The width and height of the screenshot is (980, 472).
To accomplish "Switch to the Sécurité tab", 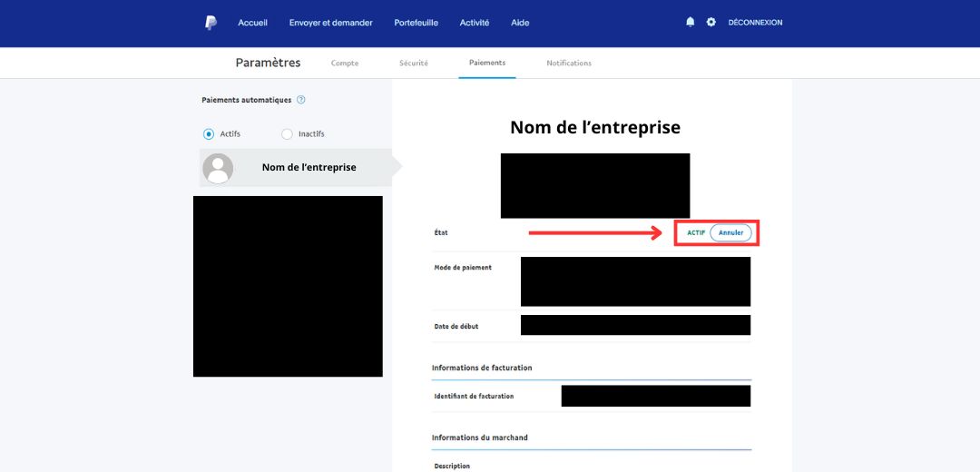I will [x=414, y=64].
